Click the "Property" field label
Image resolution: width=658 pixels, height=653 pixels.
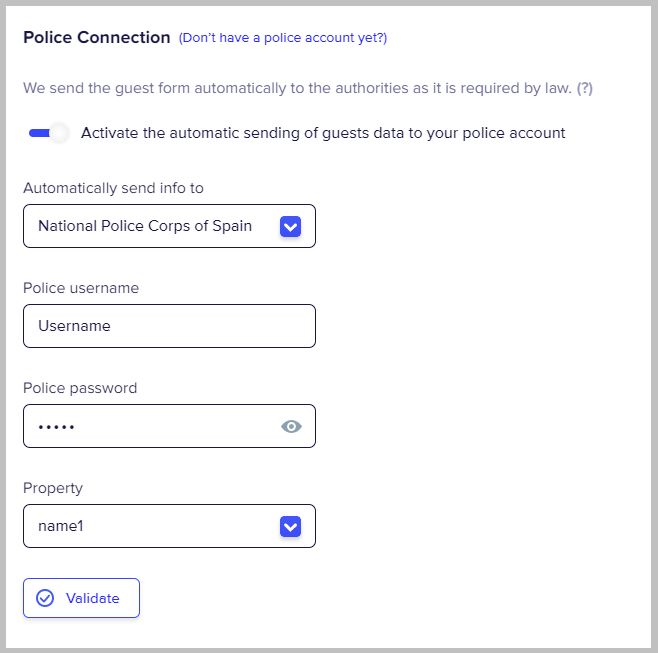tap(53, 488)
